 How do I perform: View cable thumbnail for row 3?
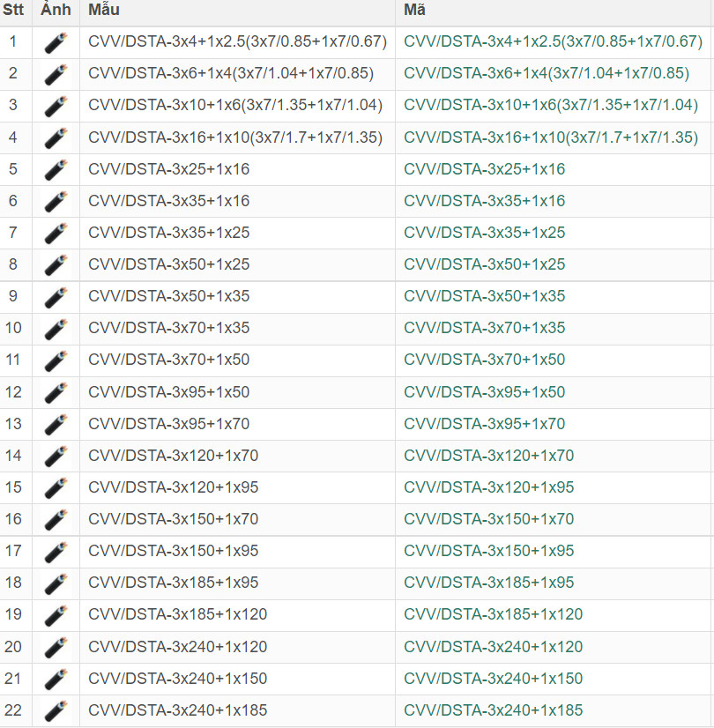[x=56, y=106]
